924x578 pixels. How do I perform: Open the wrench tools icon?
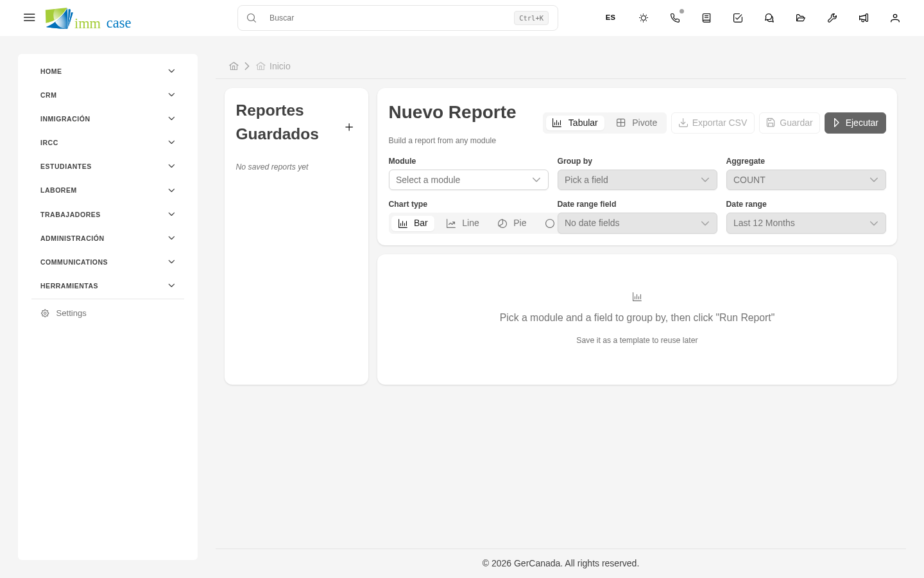[832, 18]
